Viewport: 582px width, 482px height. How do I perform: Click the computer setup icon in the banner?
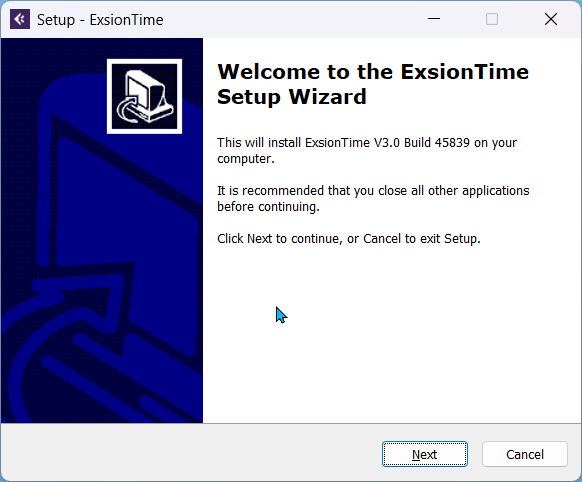coord(144,96)
